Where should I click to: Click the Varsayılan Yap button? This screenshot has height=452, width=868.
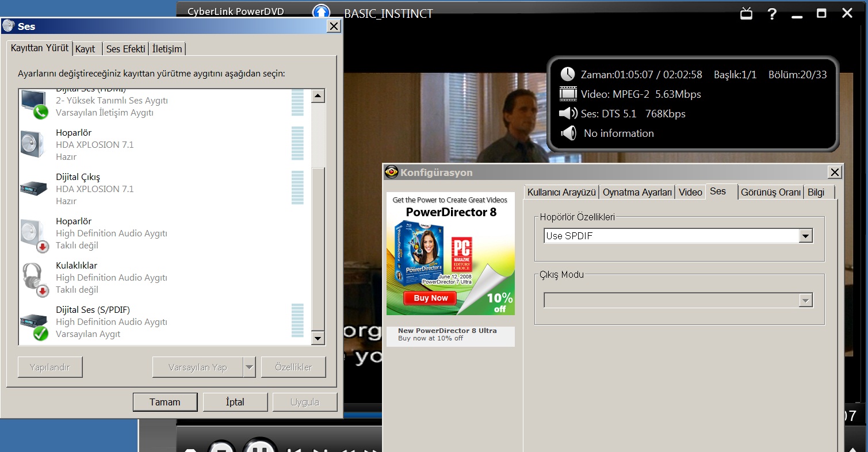click(x=198, y=367)
